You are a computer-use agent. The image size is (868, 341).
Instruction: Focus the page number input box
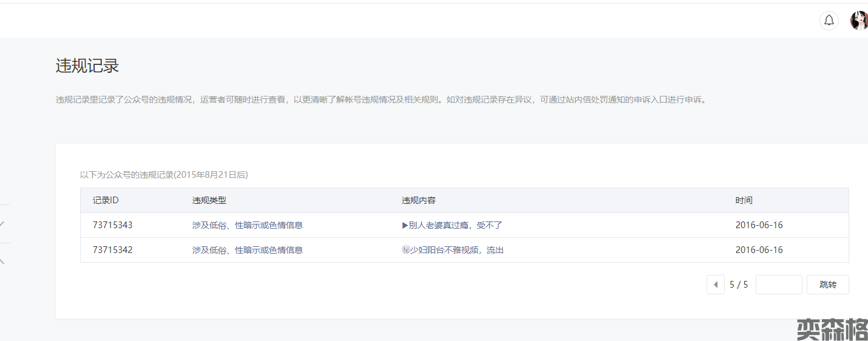(779, 285)
